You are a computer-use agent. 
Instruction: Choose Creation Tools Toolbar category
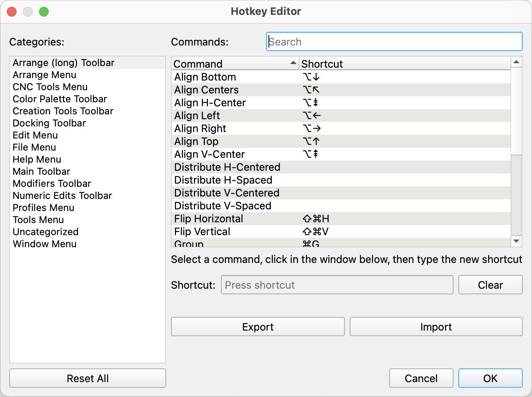(x=63, y=111)
